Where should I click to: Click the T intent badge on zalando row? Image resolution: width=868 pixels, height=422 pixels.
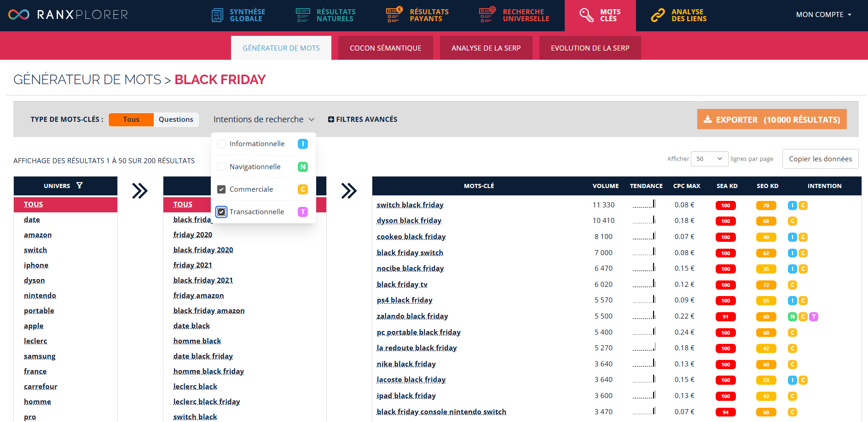[814, 317]
